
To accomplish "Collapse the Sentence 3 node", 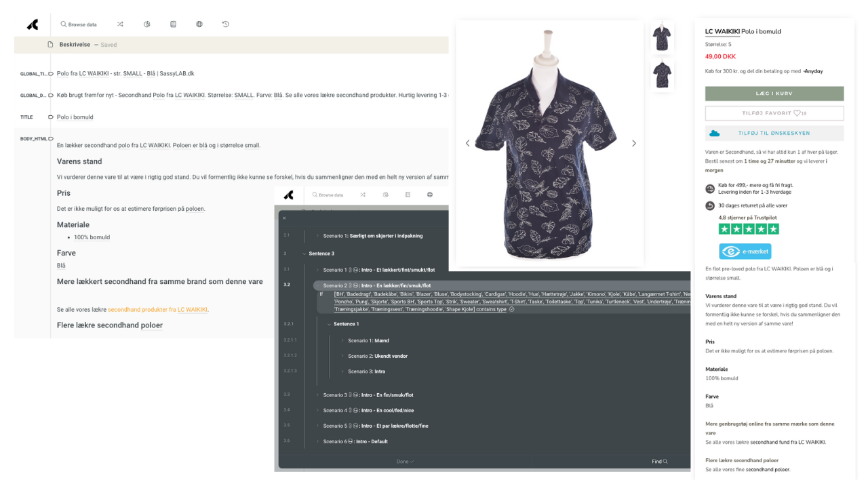I will coord(304,253).
